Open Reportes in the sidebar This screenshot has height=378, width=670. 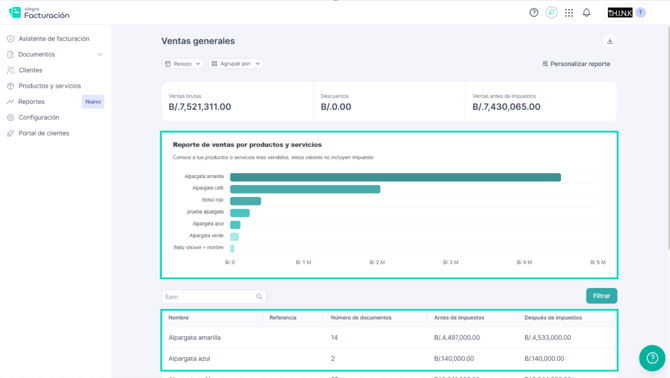tap(31, 102)
